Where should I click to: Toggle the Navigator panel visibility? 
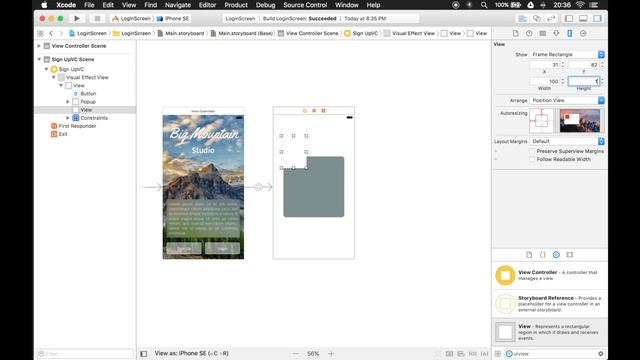coord(569,18)
